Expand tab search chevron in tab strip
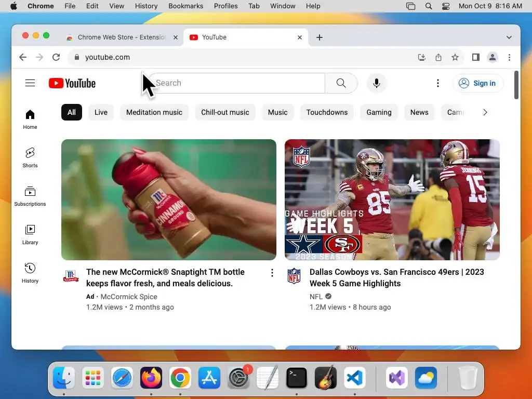Image resolution: width=532 pixels, height=399 pixels. click(509, 37)
